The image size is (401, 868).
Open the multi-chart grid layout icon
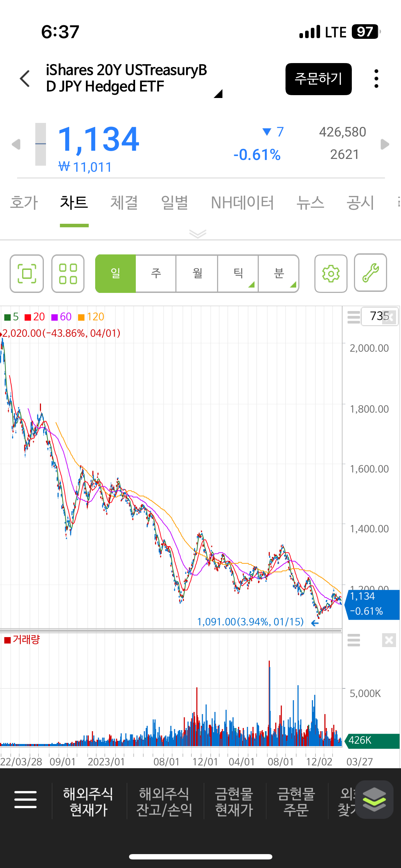click(x=68, y=274)
